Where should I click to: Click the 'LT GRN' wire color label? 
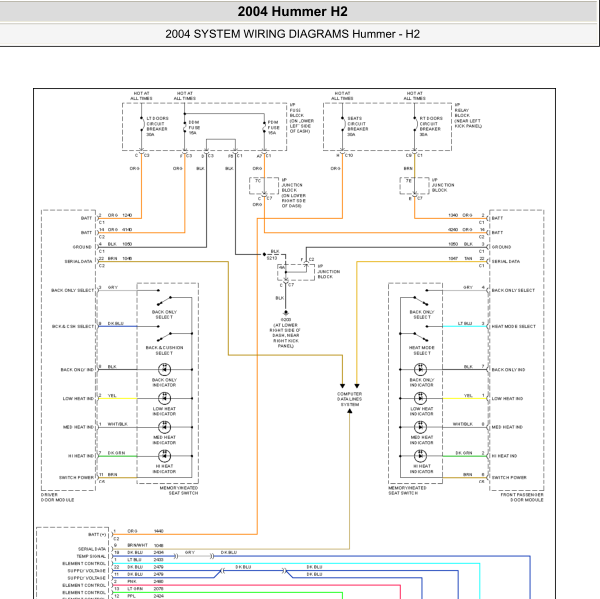135,589
